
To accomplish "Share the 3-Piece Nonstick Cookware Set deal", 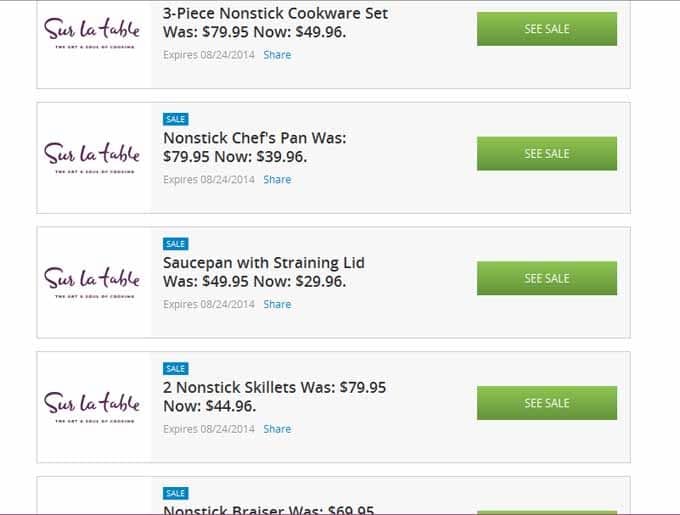I will pyautogui.click(x=277, y=55).
